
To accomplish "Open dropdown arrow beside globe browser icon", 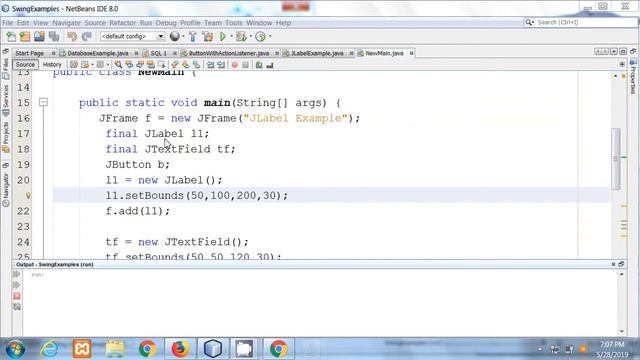I will click(183, 36).
